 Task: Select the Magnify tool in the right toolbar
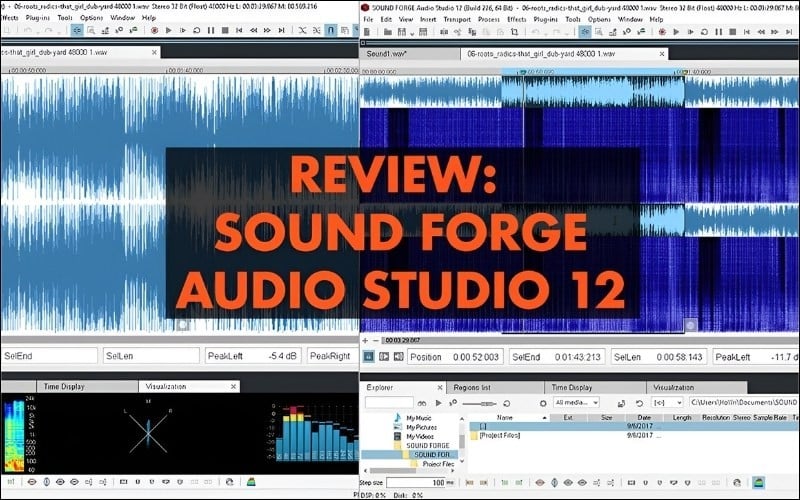click(598, 32)
